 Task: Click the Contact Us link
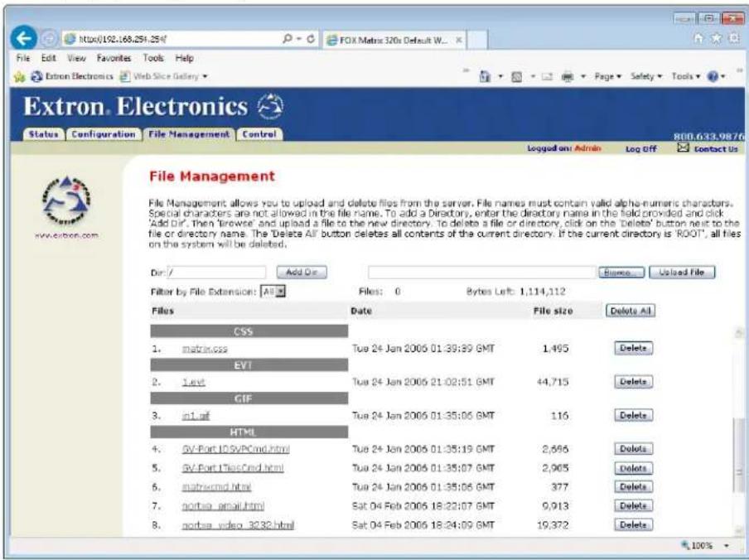coord(716,149)
